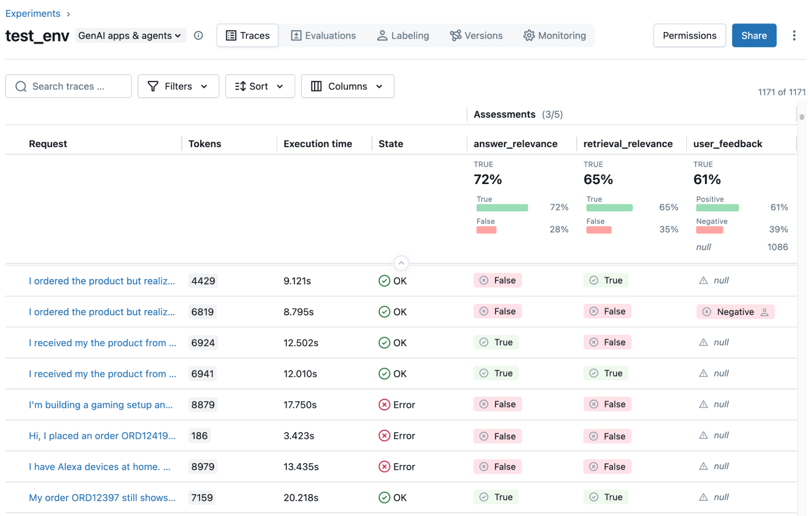Open the 'My order ORD12397 still shows' trace
812x516 pixels.
point(102,498)
